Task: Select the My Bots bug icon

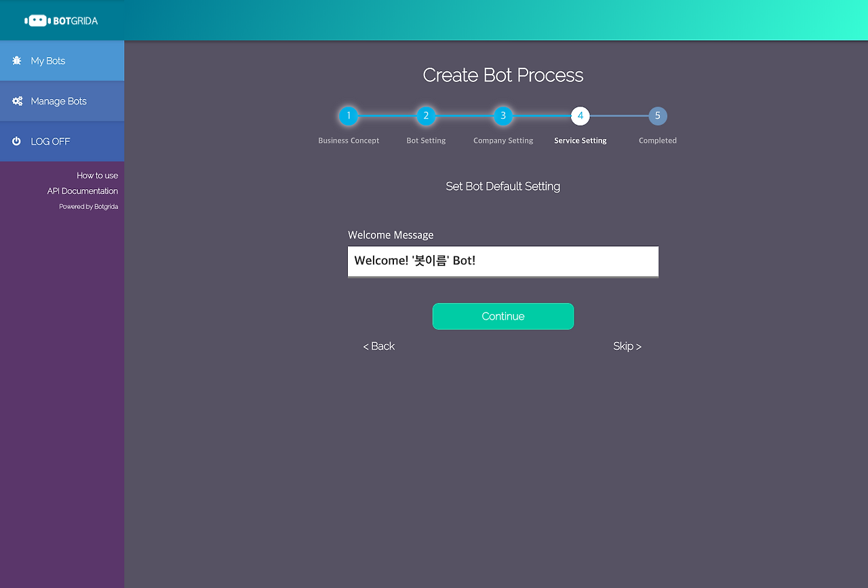Action: 15,60
